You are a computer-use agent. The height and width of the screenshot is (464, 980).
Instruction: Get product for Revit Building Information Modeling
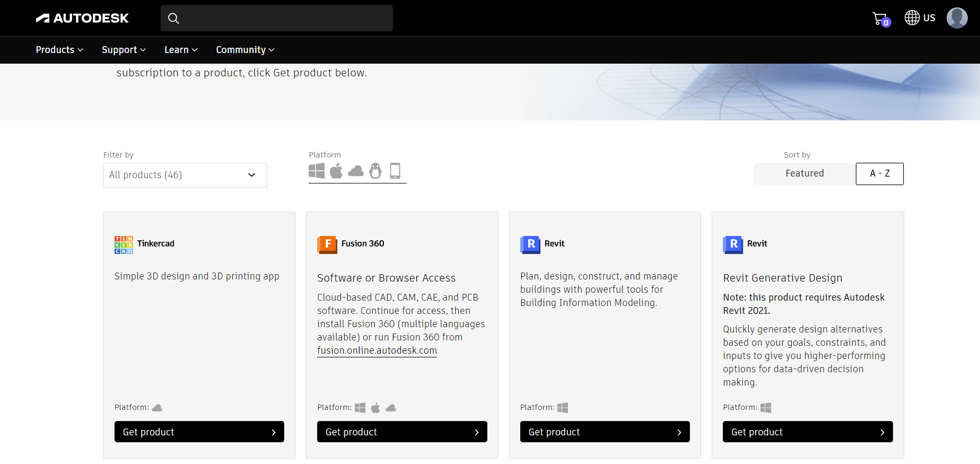tap(605, 432)
